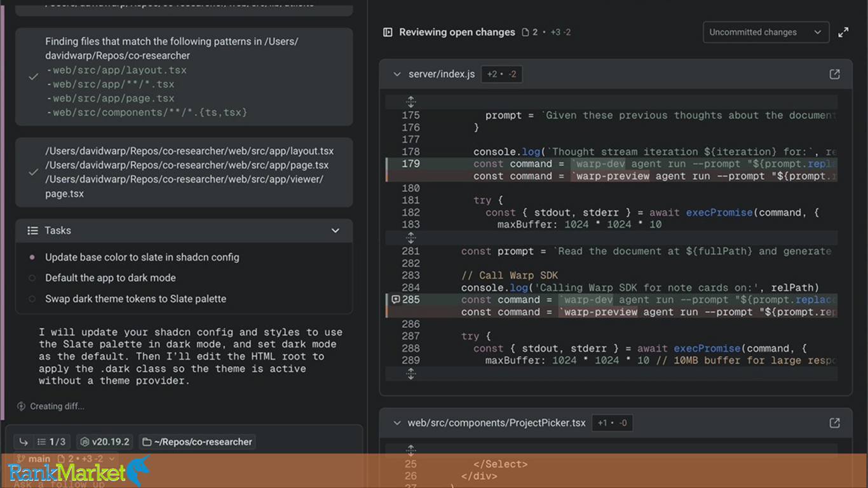This screenshot has height=488, width=868.
Task: Click the checkmark beside the pattern search card
Action: point(34,77)
